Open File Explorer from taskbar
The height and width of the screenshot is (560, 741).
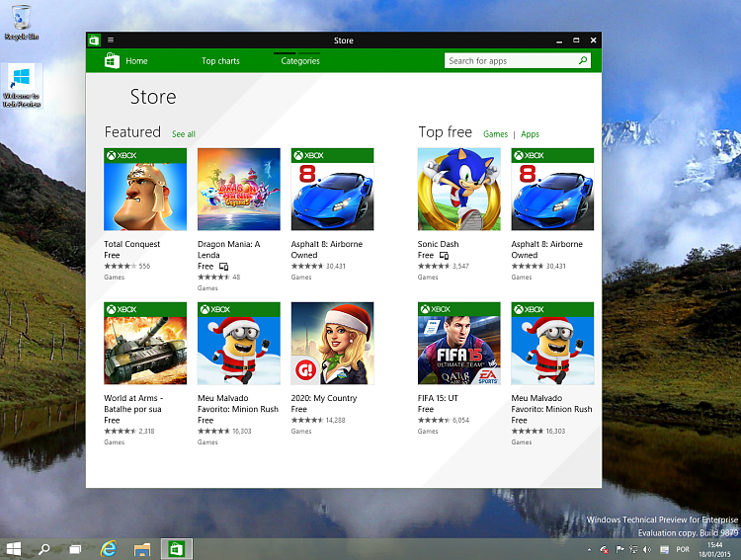141,549
